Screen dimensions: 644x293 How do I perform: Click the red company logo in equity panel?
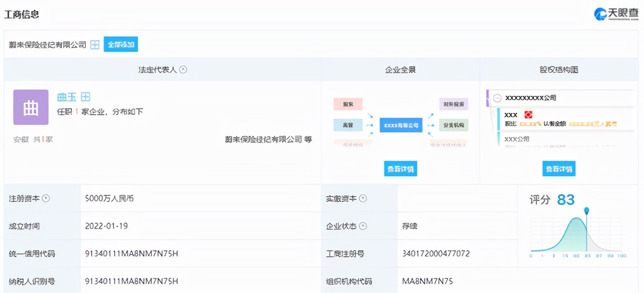[528, 115]
